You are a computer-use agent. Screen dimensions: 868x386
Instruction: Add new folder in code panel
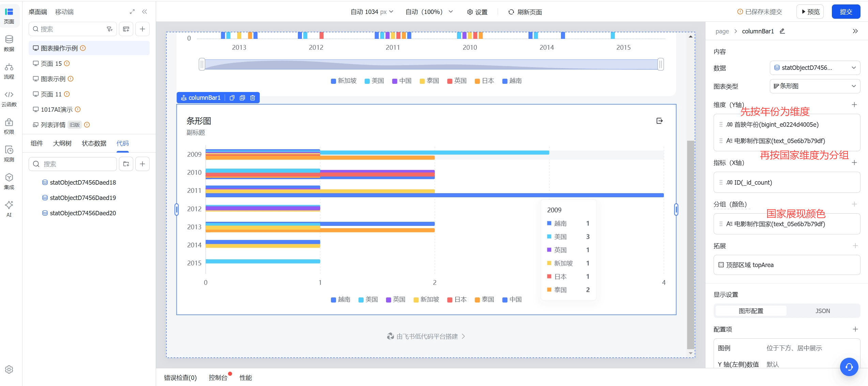126,164
